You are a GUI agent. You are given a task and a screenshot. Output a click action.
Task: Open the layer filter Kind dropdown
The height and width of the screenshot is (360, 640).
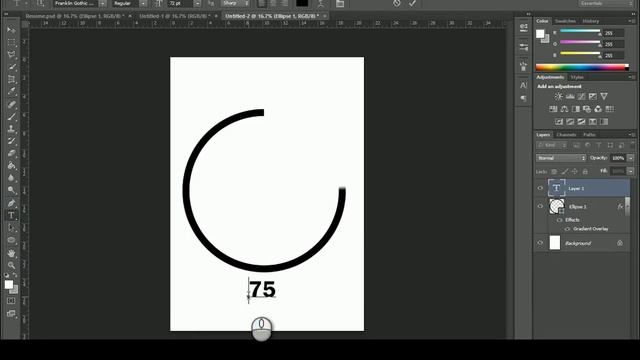click(x=552, y=145)
